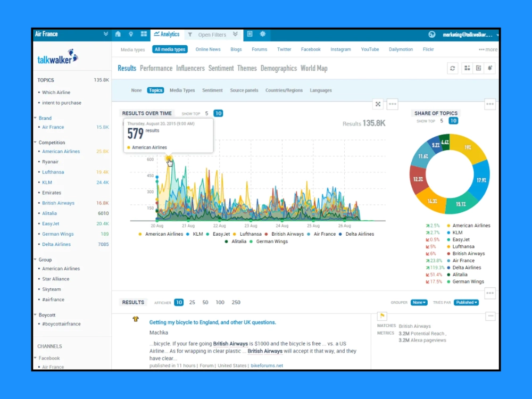Filter by Twitter media type
The height and width of the screenshot is (399, 532).
pos(284,49)
